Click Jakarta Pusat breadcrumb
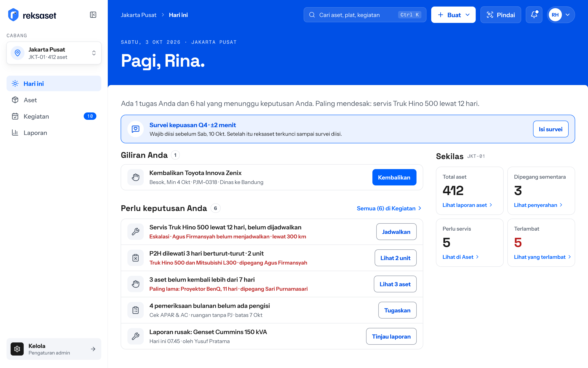Screen dimensions: 588x368 (x=138, y=15)
